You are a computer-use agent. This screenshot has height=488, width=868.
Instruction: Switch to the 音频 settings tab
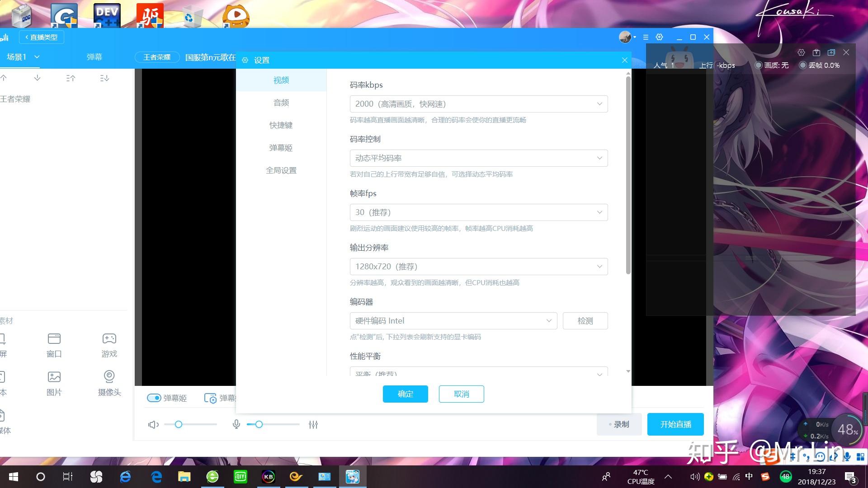tap(281, 103)
